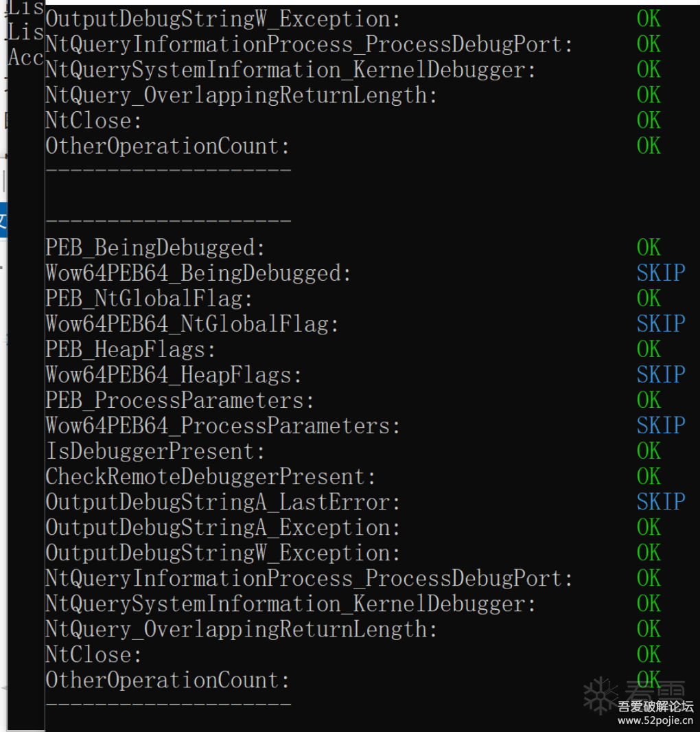Click OK status beside CheckRemoteDebuggerPresent
The width and height of the screenshot is (700, 732).
tap(649, 477)
